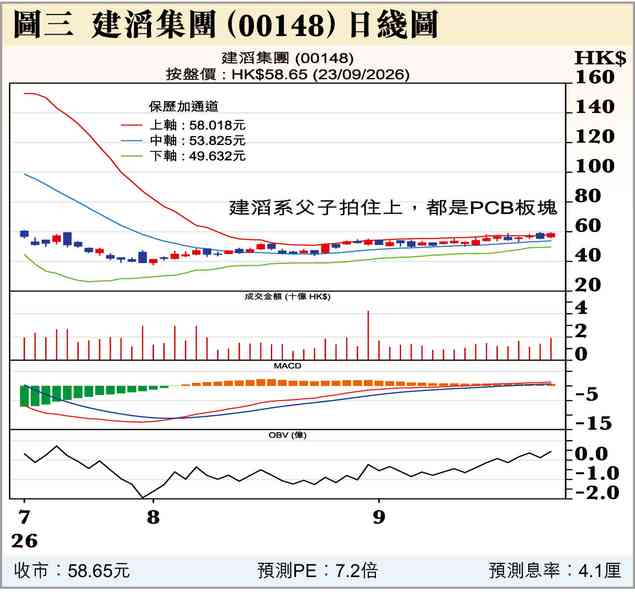
Task: Click the chart title 圖三 建滔集團 (00148) 日綫圖
Action: point(226,25)
